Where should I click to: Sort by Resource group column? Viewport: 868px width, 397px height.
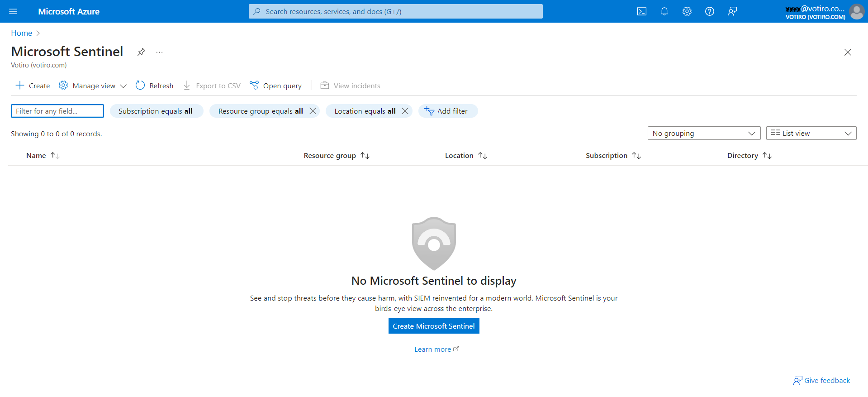(x=337, y=155)
